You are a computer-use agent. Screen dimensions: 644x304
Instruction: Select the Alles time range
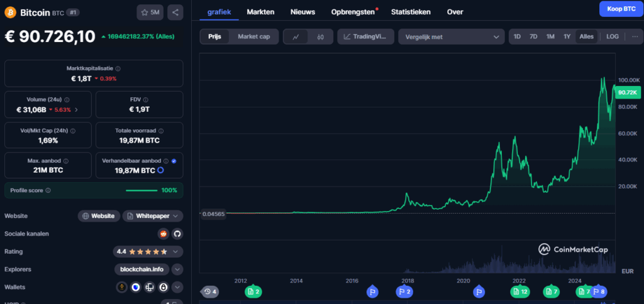(587, 36)
